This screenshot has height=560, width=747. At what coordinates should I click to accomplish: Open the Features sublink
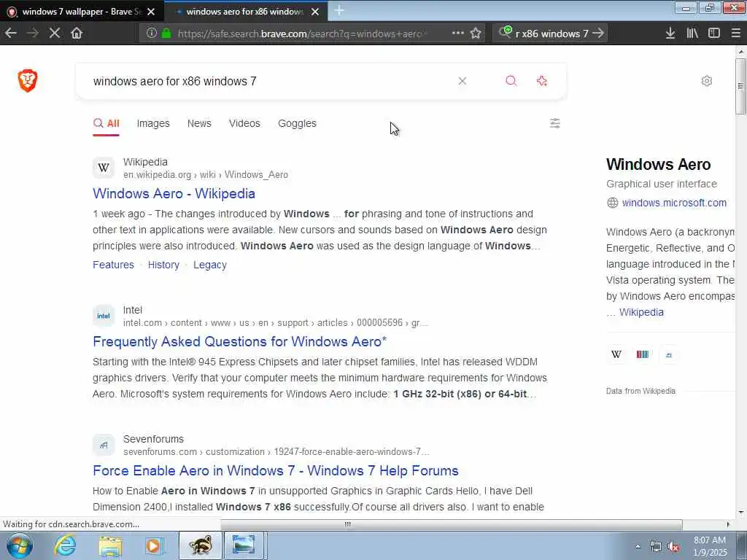pos(113,265)
